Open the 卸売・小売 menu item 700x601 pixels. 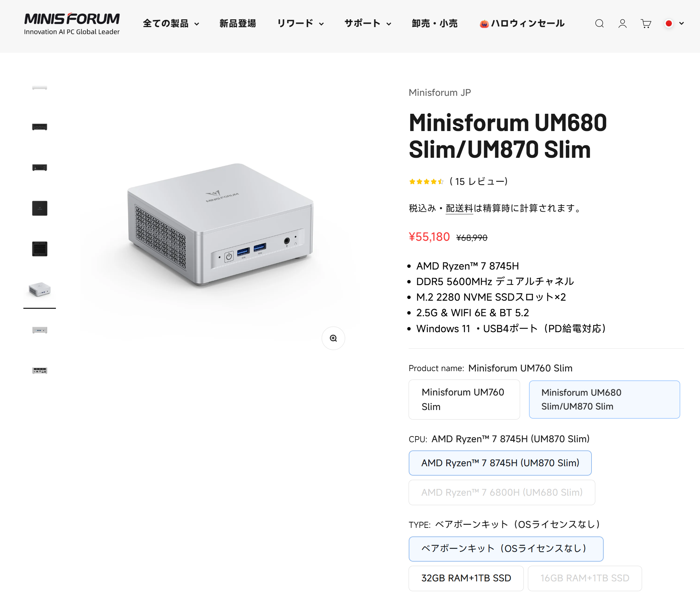[434, 23]
